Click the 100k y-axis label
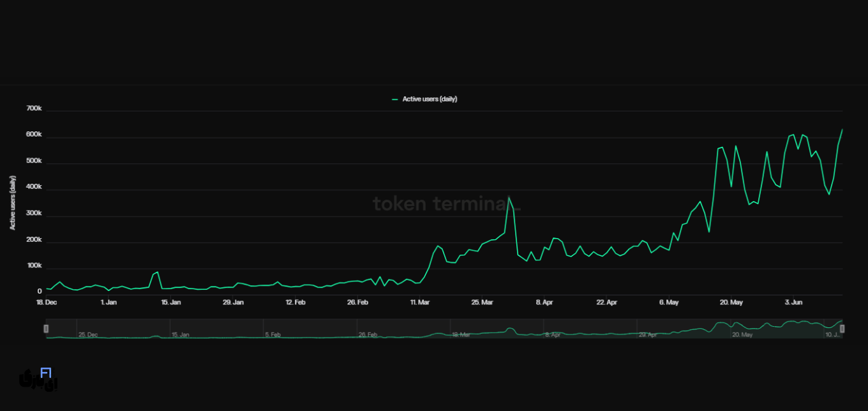The image size is (868, 411). click(x=34, y=265)
